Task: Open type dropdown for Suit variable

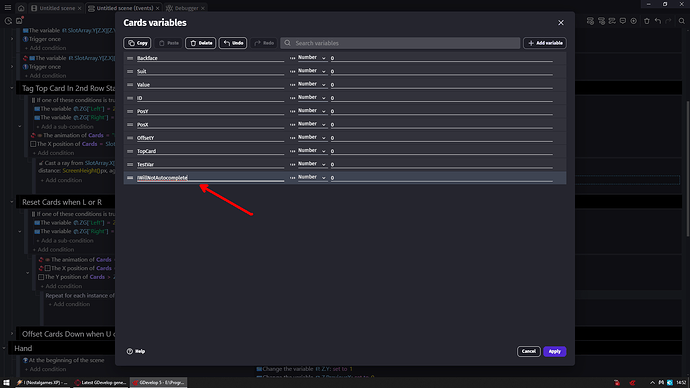Action: (312, 71)
